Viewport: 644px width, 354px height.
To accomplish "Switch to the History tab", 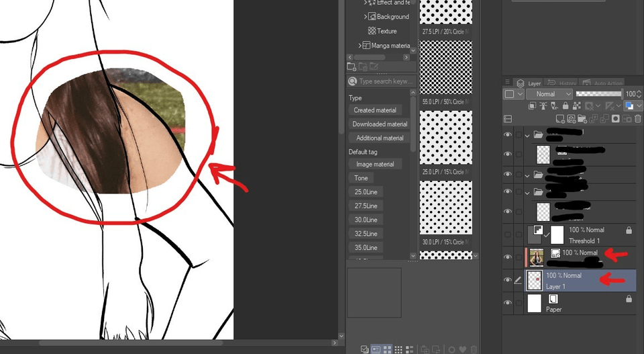I will (x=562, y=83).
